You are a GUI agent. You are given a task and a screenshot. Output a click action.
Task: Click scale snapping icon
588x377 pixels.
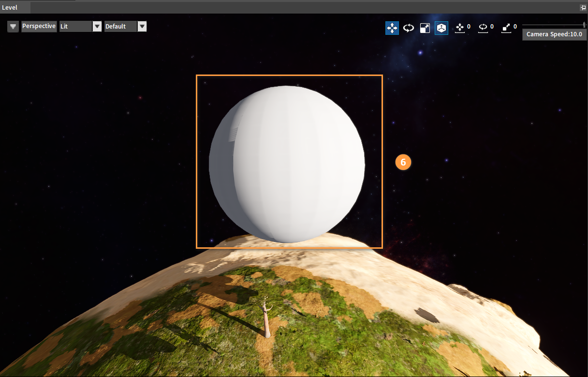(x=506, y=28)
